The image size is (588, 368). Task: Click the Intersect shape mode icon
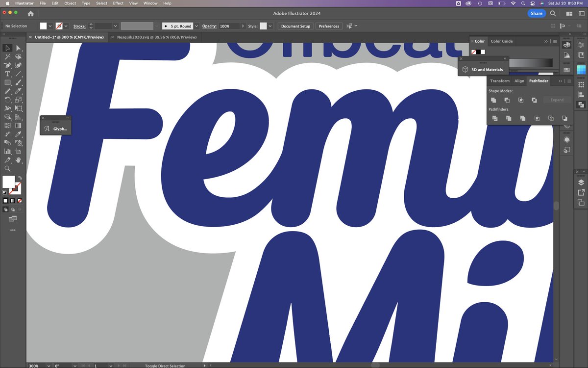521,100
